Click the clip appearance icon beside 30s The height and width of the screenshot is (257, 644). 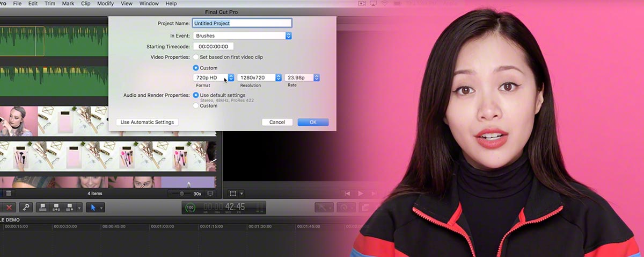[210, 194]
